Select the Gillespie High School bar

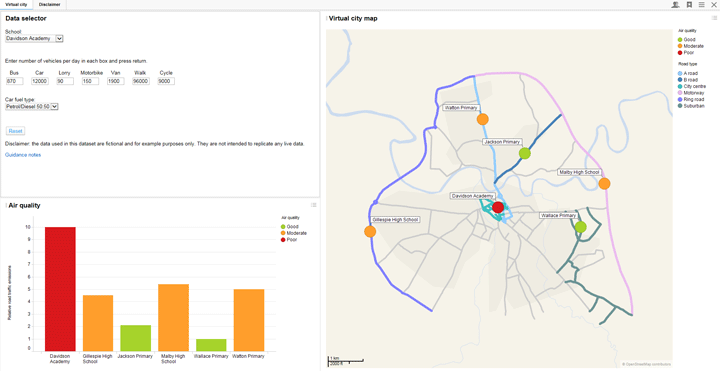pos(98,323)
